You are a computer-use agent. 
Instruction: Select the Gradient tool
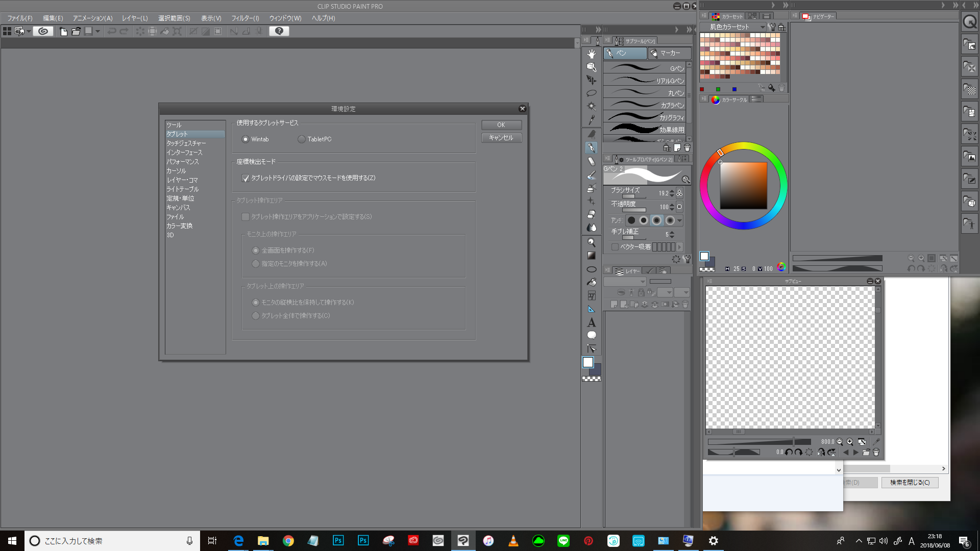591,256
